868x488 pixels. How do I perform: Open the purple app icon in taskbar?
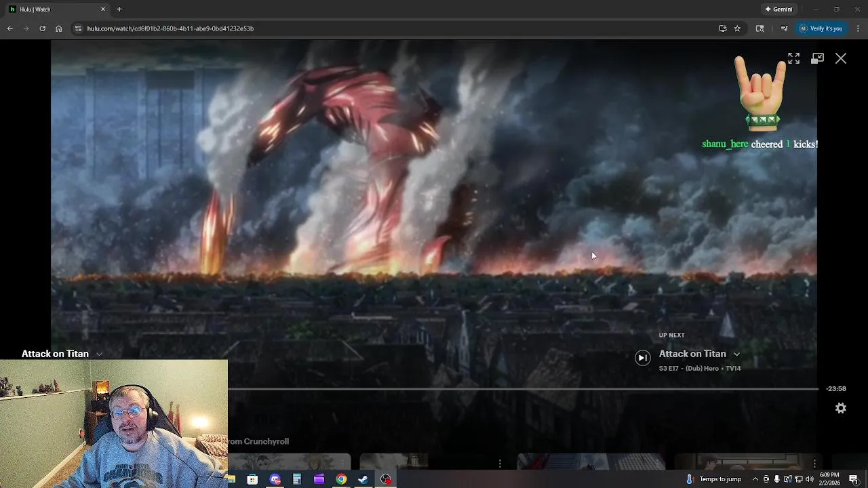[319, 479]
